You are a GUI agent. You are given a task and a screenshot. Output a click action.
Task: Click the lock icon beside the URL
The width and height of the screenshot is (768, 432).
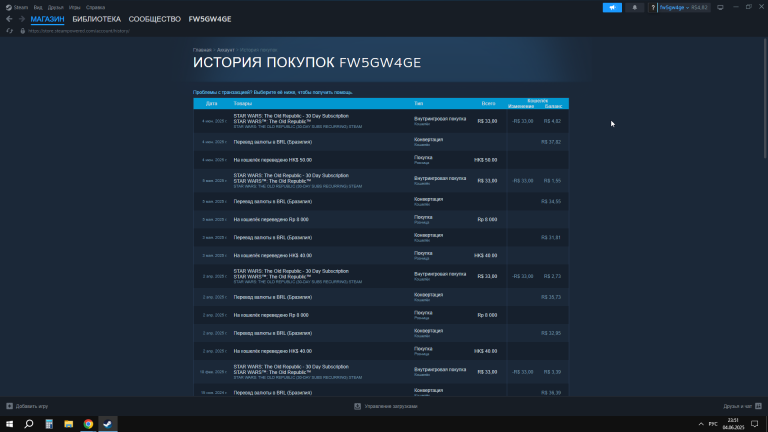[23, 31]
